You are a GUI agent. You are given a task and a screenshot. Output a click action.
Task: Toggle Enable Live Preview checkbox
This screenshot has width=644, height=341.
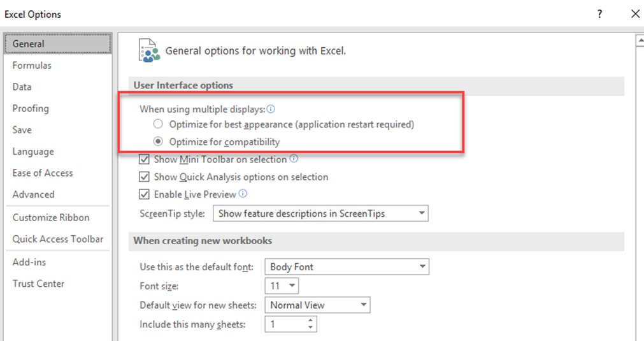(x=144, y=194)
